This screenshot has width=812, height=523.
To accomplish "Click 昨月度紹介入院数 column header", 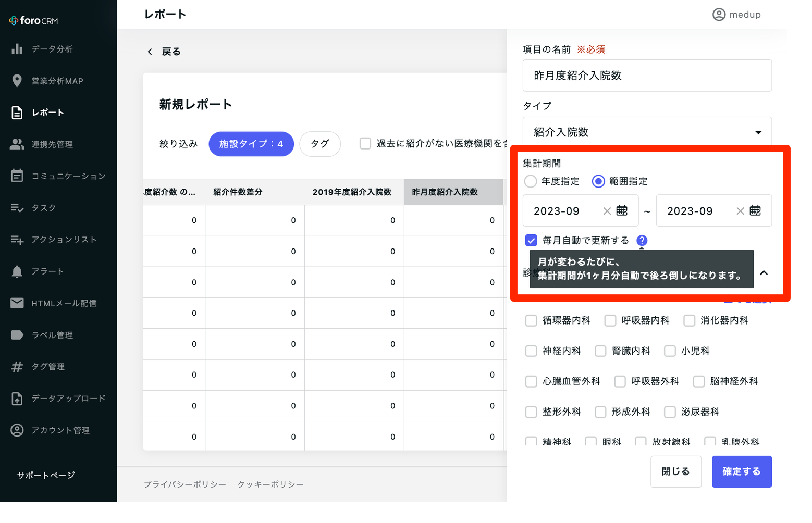I will pos(453,192).
